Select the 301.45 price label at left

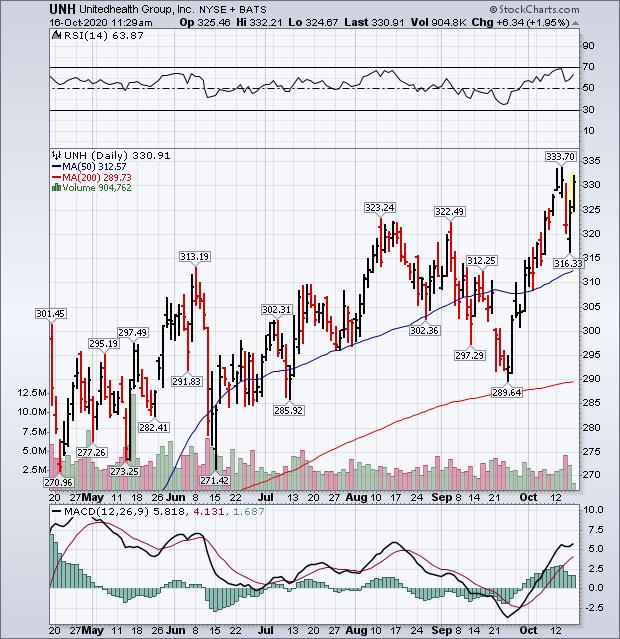[50, 314]
